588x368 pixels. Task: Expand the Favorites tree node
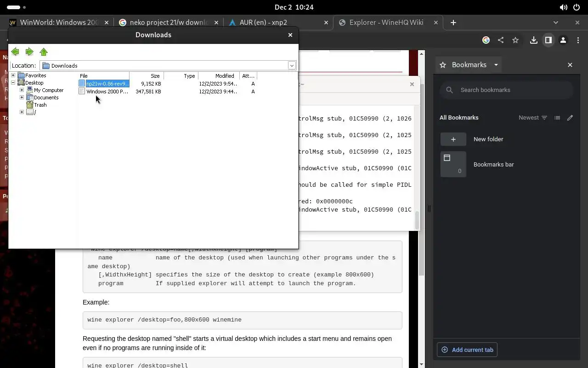click(x=13, y=75)
